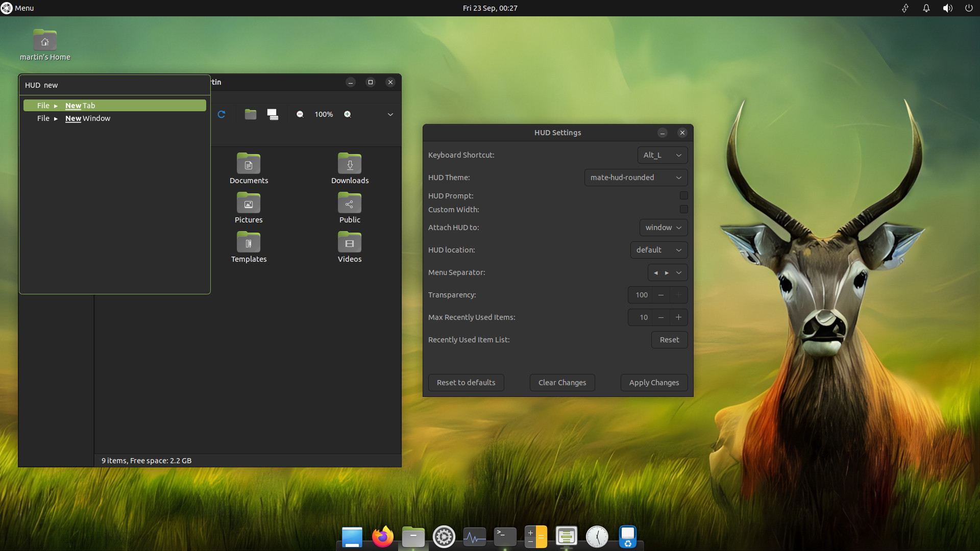Viewport: 980px width, 551px height.
Task: Click the new folder icon in file manager
Action: [x=251, y=114]
